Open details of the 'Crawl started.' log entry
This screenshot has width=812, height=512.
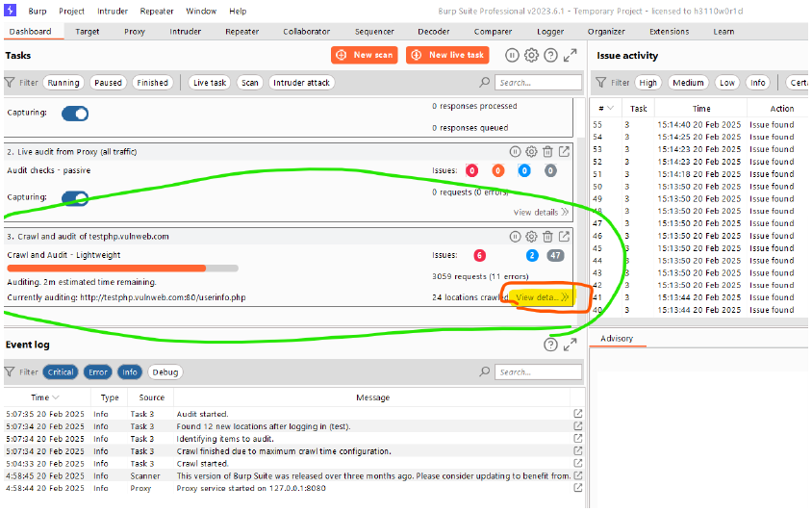[x=578, y=463]
